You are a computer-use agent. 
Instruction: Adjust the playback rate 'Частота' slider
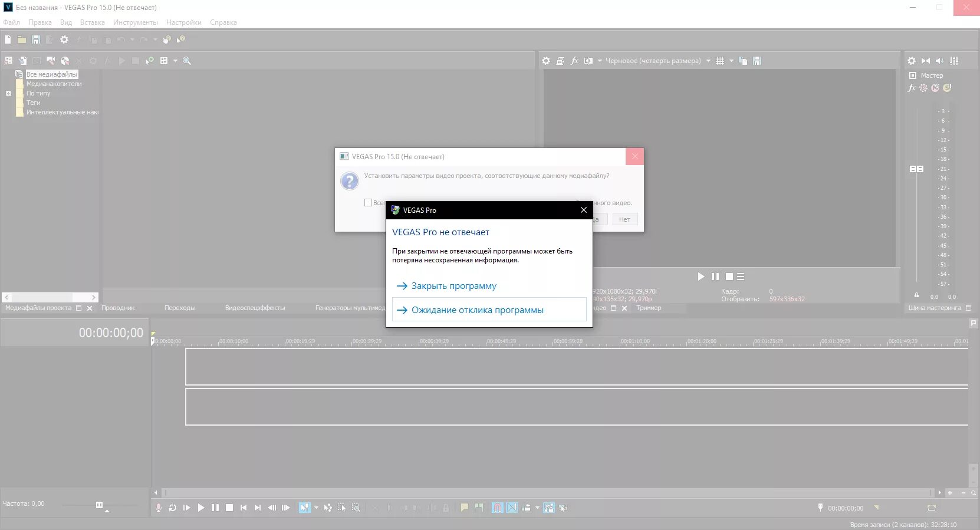[x=99, y=505]
